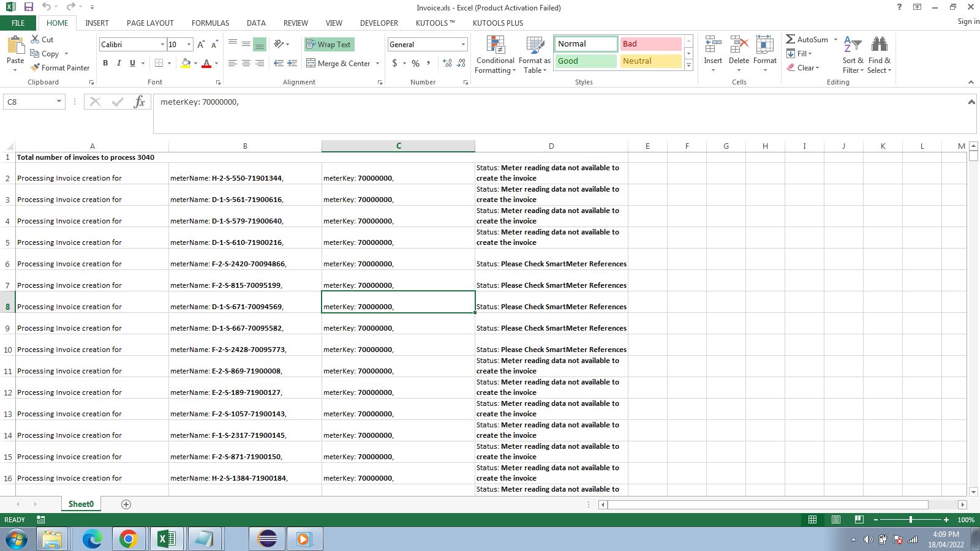The image size is (980, 551).
Task: Apply Percent Style format
Action: point(416,63)
